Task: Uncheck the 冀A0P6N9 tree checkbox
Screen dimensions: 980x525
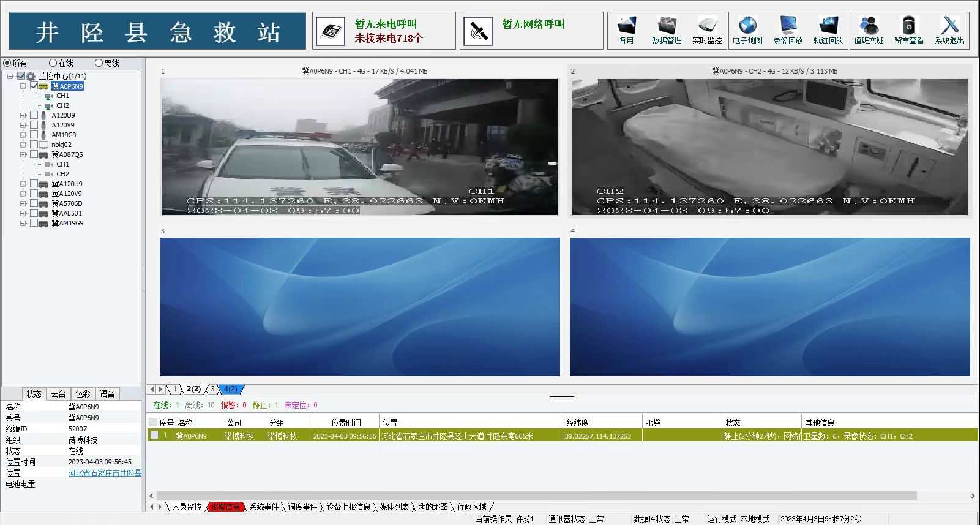Action: (x=34, y=86)
